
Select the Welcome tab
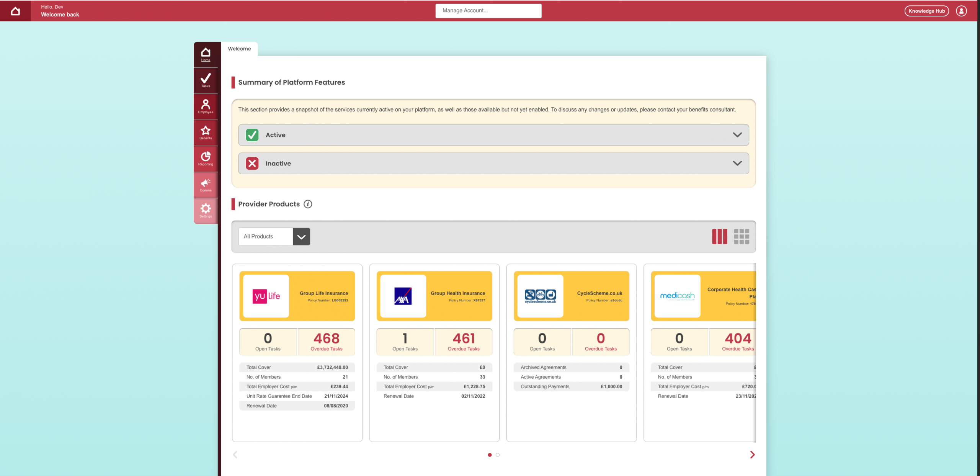(x=239, y=49)
